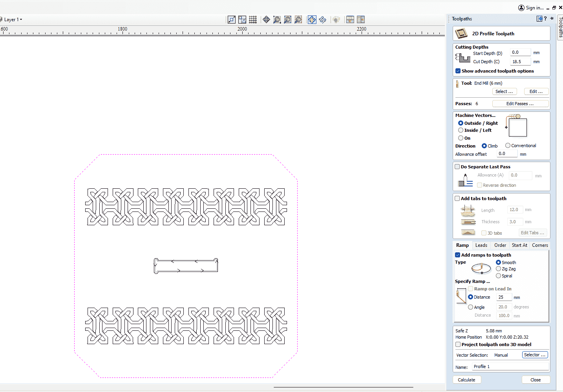
Task: Click the zoom to box magnifier icon
Action: click(277, 20)
